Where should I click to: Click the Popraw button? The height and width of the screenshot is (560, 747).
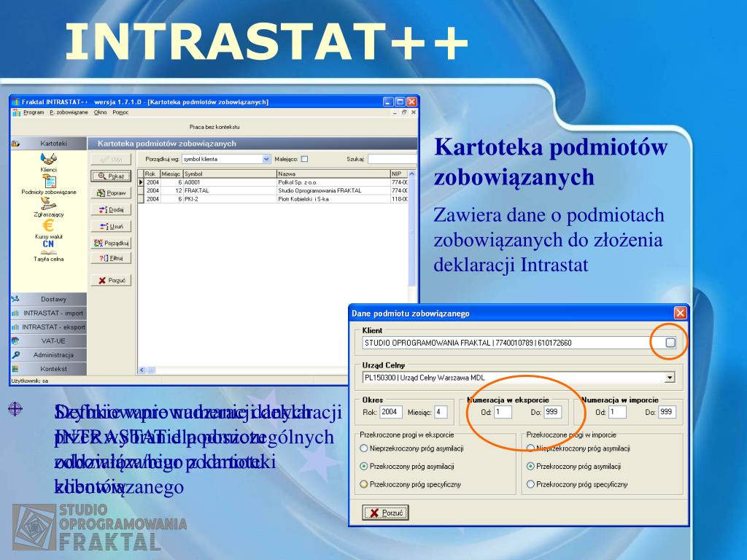pos(111,192)
